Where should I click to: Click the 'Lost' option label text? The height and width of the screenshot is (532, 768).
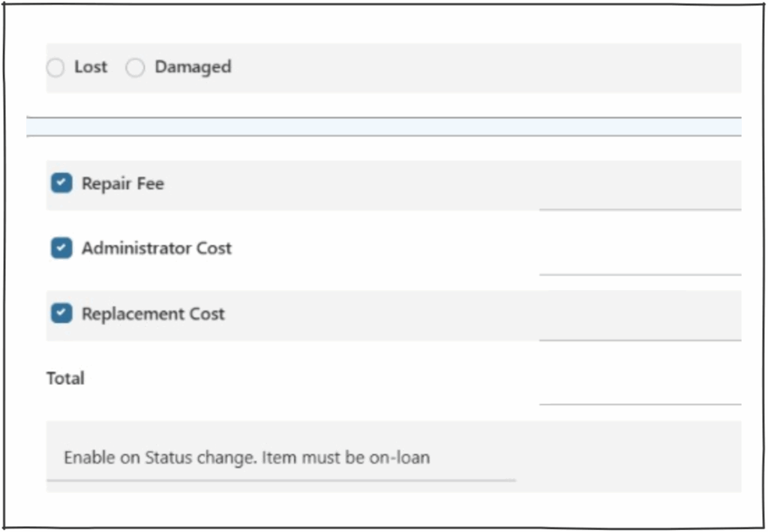click(91, 67)
